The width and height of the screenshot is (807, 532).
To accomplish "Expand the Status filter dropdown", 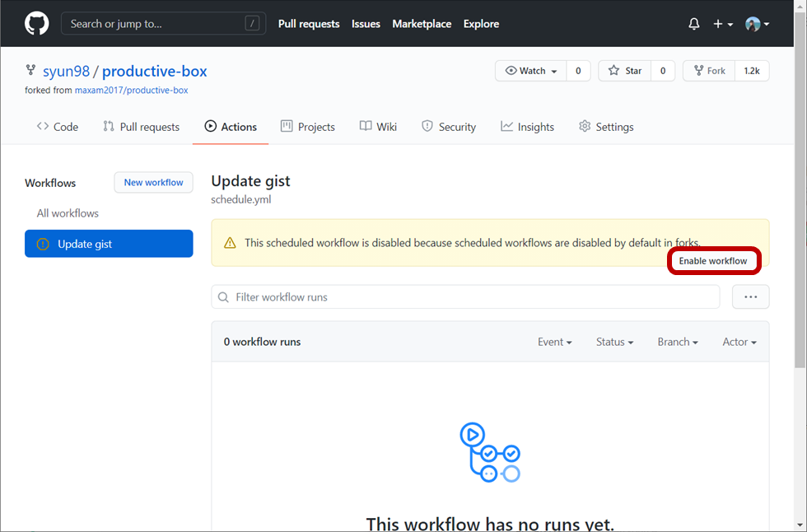I will click(614, 342).
